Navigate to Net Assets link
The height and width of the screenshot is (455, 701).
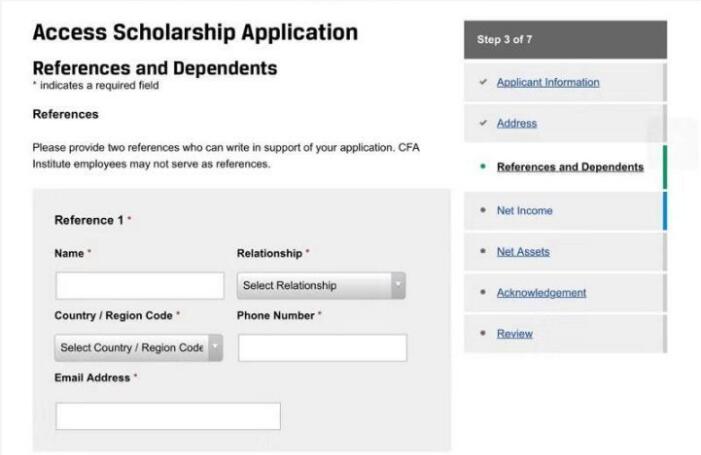point(523,252)
